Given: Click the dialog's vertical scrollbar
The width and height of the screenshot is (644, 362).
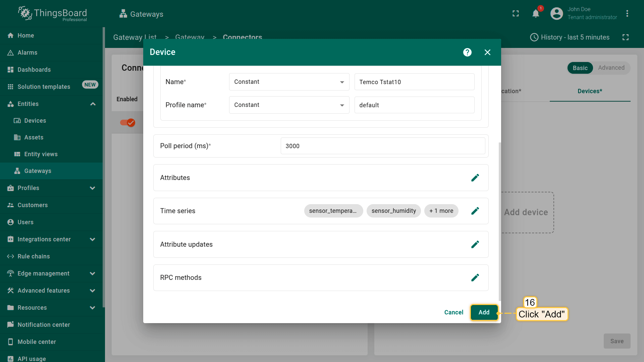Looking at the screenshot, I should 500,221.
